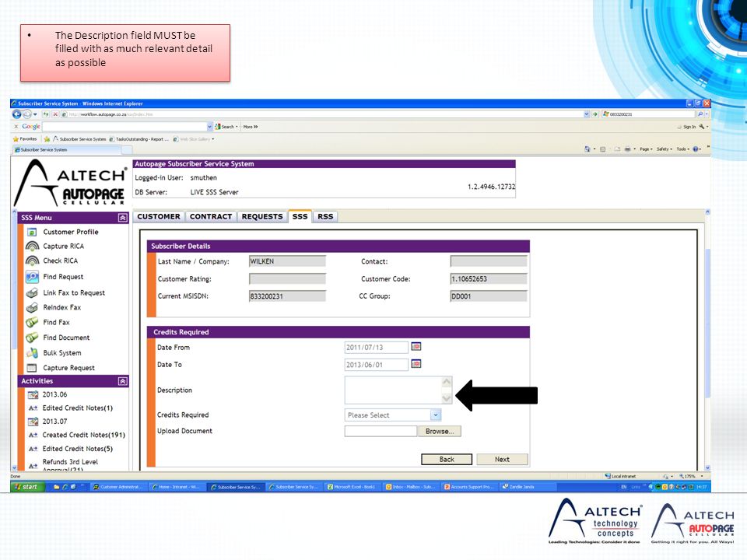Collapse the Activities panel
This screenshot has height=560, width=747.
[122, 381]
